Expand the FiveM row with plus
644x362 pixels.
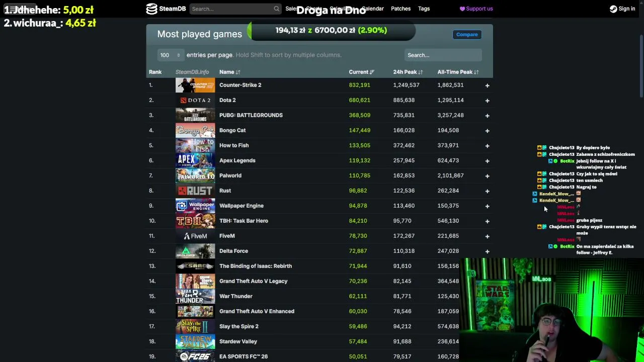click(487, 236)
